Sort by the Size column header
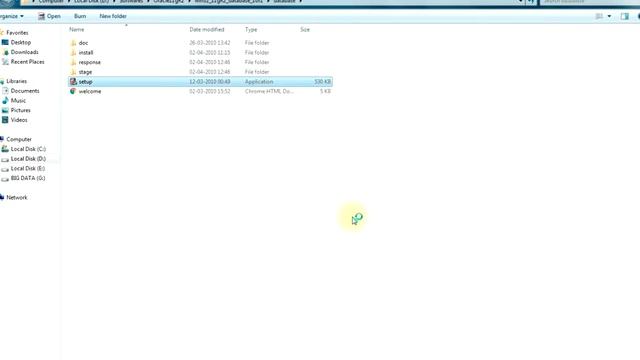Viewport: 640px width, 360px height. [x=305, y=30]
